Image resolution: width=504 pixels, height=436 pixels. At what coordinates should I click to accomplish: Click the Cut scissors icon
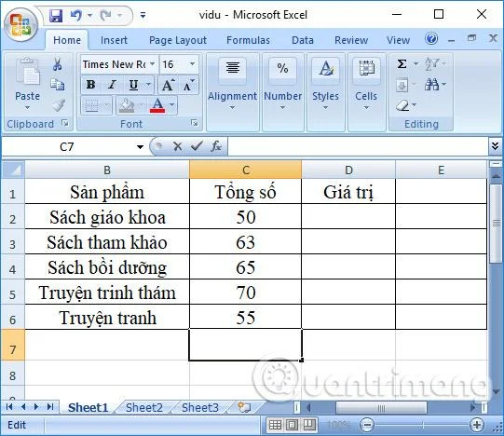tap(57, 64)
